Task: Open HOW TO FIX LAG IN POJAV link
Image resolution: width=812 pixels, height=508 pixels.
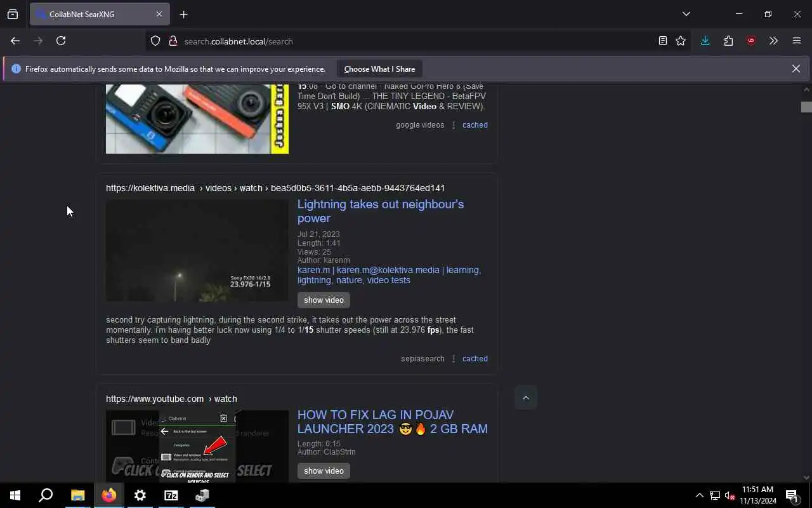Action: click(x=393, y=422)
